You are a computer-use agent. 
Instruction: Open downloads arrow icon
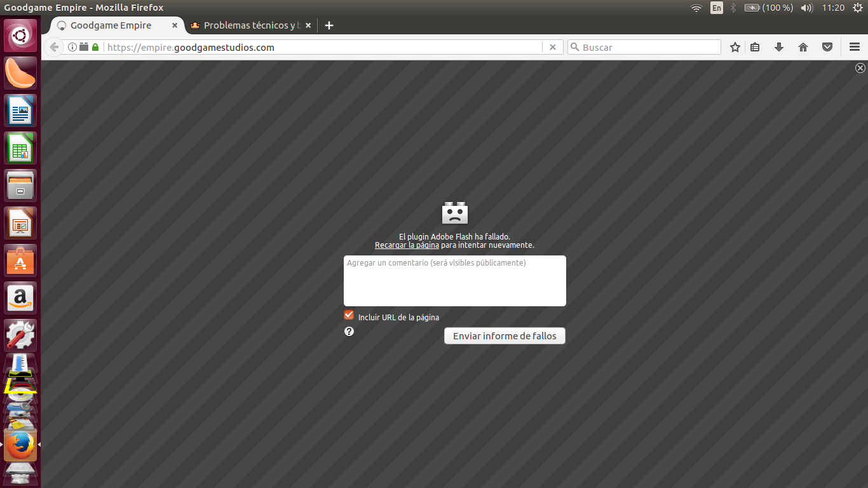[779, 47]
